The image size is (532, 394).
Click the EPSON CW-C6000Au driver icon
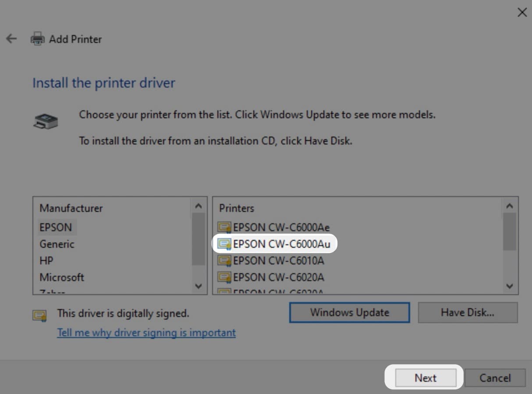tap(224, 244)
